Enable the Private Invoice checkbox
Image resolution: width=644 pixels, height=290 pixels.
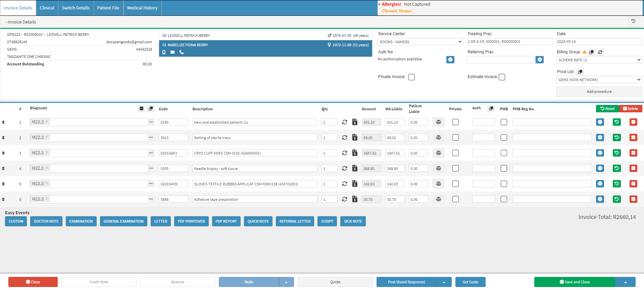point(411,77)
